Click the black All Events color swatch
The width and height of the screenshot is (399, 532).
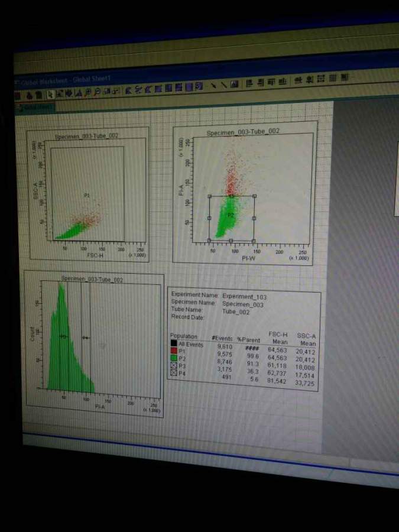pyautogui.click(x=174, y=343)
